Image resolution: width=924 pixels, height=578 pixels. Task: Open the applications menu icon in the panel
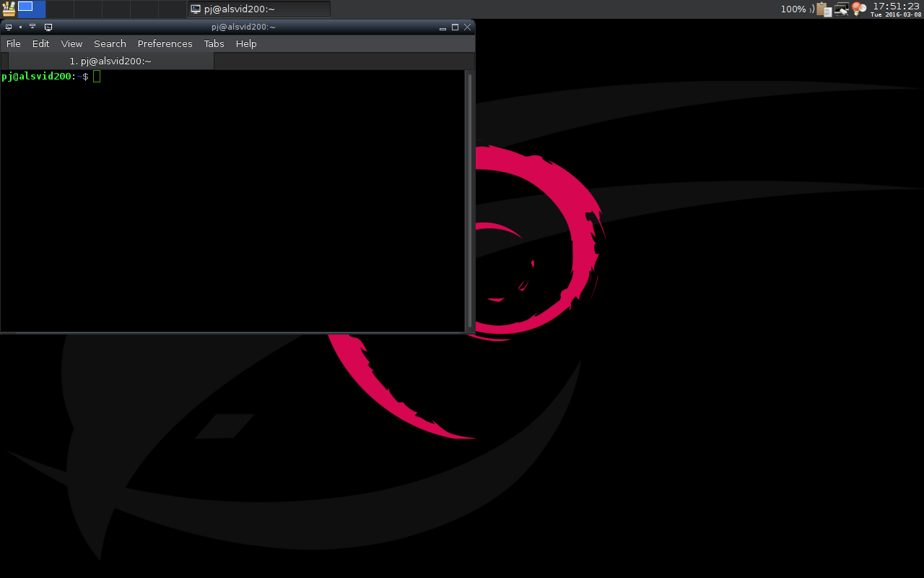(9, 9)
